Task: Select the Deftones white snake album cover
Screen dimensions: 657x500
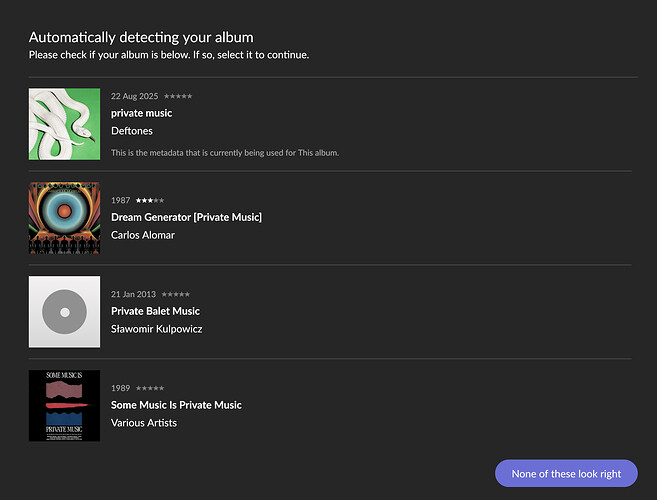Action: click(x=64, y=124)
